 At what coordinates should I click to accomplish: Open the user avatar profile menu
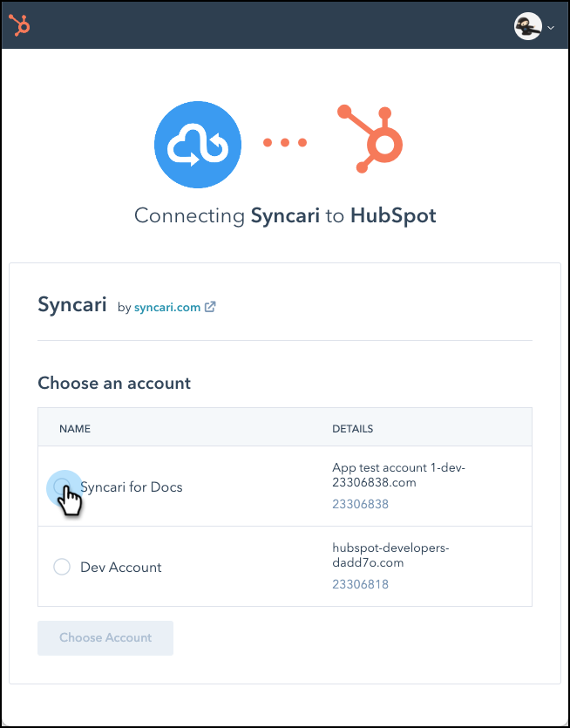click(x=528, y=26)
